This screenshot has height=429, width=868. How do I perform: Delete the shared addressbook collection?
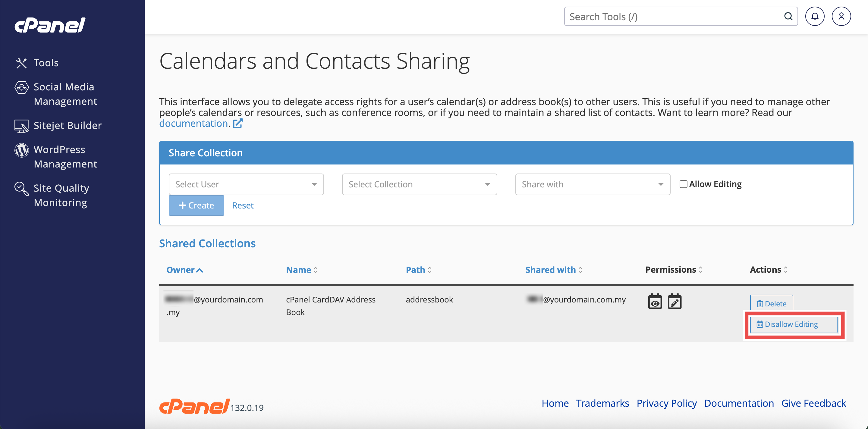(771, 303)
